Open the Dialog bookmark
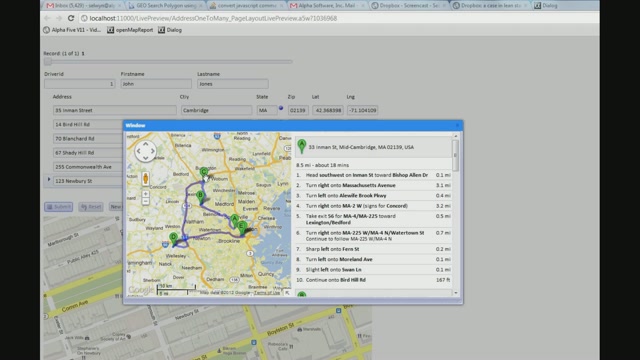Image resolution: width=640 pixels, height=360 pixels. [x=170, y=30]
